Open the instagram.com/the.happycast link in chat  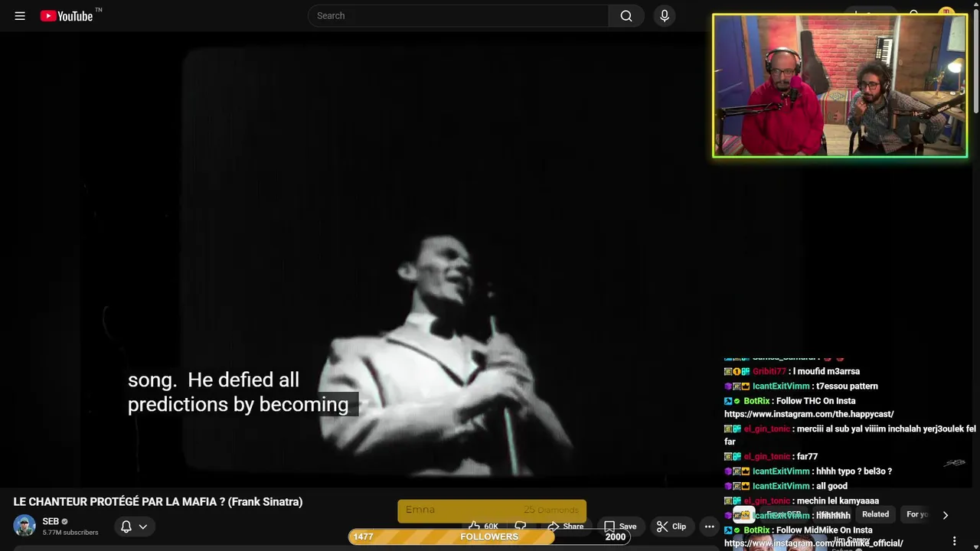click(809, 414)
